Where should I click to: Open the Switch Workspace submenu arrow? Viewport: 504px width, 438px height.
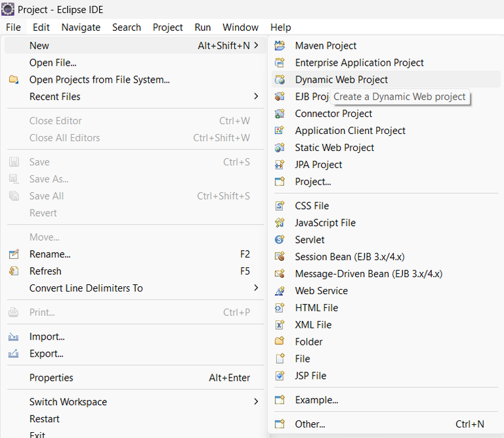[x=256, y=402]
